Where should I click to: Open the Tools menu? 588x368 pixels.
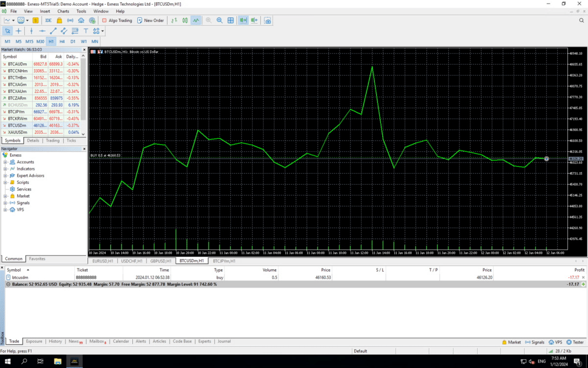81,11
